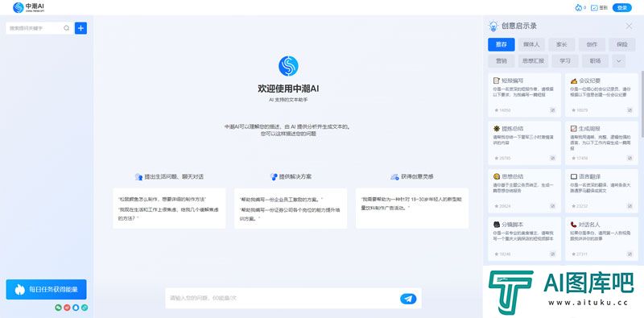Viewport: 644px width, 318px height.
Task: Click the anxiety relief example prompt
Action: click(x=168, y=213)
